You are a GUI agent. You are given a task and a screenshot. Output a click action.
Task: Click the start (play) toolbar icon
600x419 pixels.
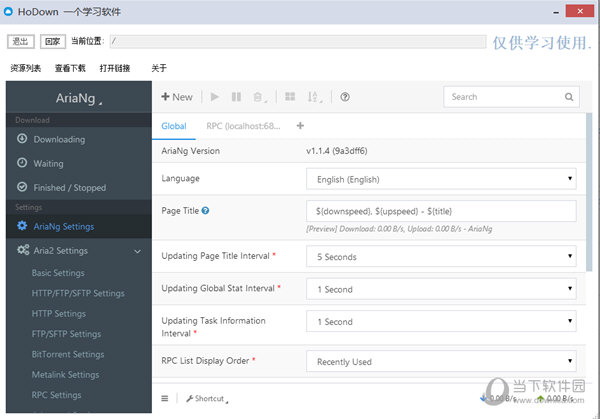[215, 97]
